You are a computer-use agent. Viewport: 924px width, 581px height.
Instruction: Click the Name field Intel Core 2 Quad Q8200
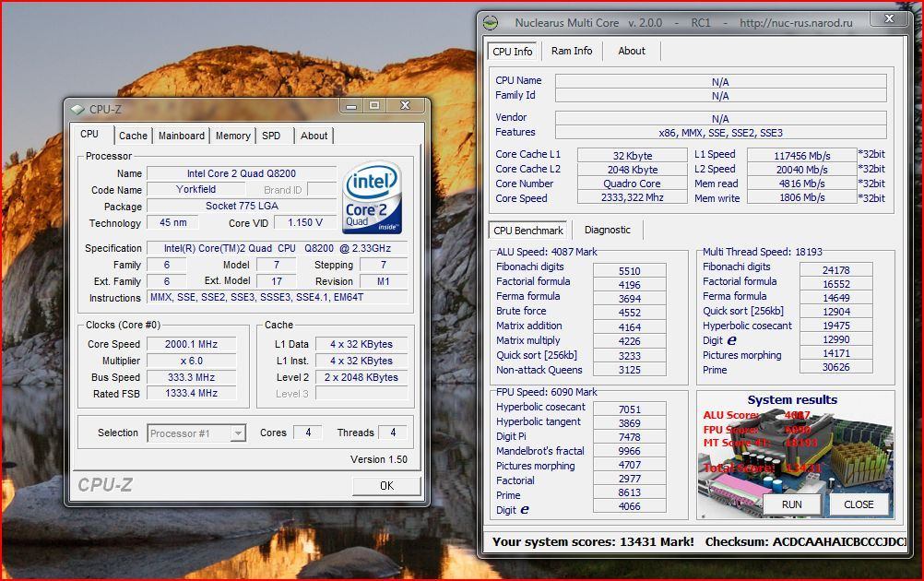242,173
